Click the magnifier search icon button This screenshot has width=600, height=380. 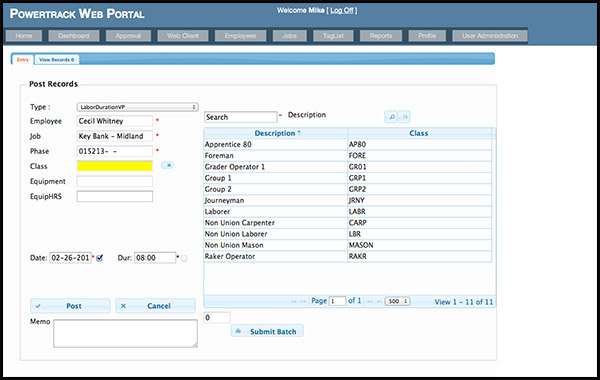click(391, 117)
